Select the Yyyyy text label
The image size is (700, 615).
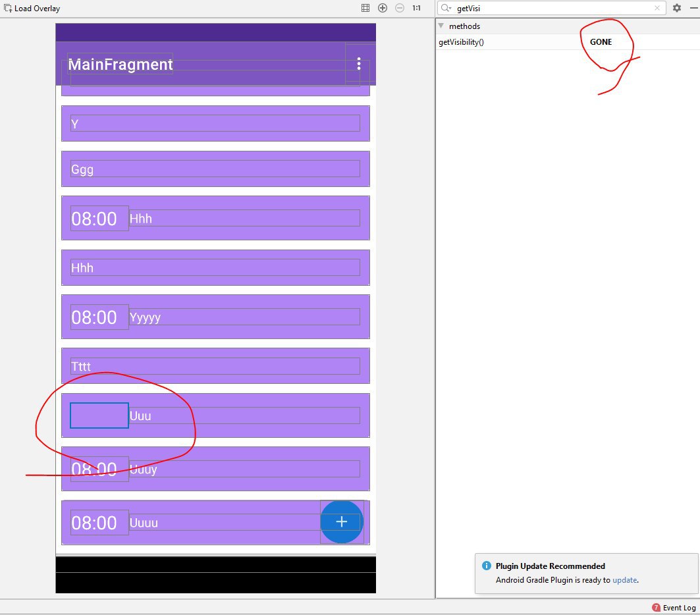point(145,317)
